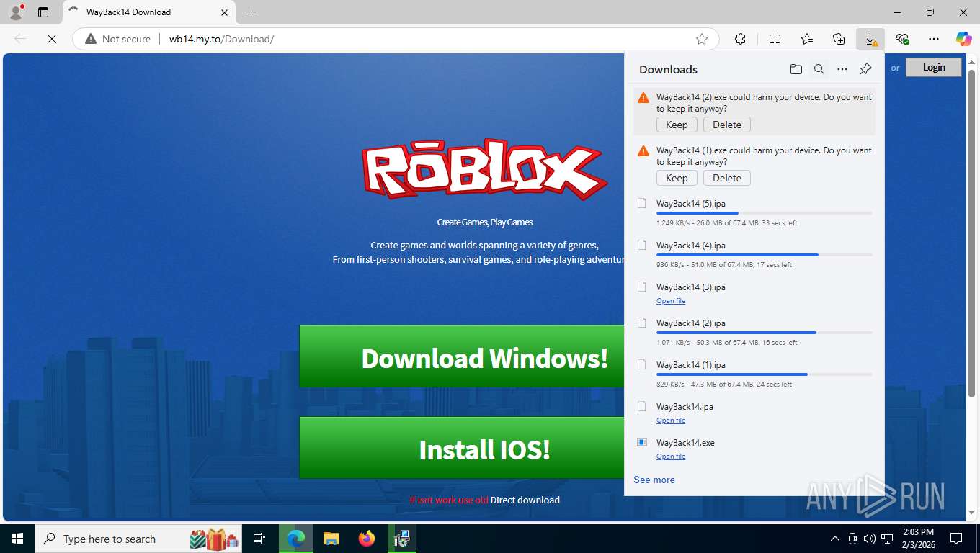Click the WayBack14 (5).ipa progress bar
Viewport: 980px width, 553px height.
[x=765, y=213]
